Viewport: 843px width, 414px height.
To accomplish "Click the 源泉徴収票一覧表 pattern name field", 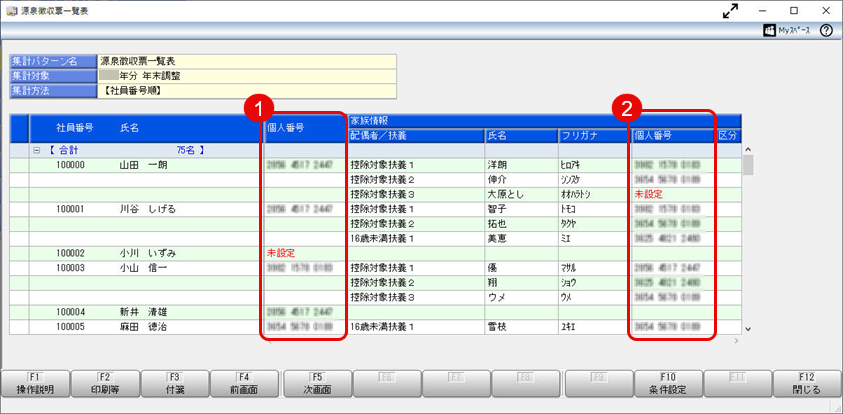I will [247, 61].
